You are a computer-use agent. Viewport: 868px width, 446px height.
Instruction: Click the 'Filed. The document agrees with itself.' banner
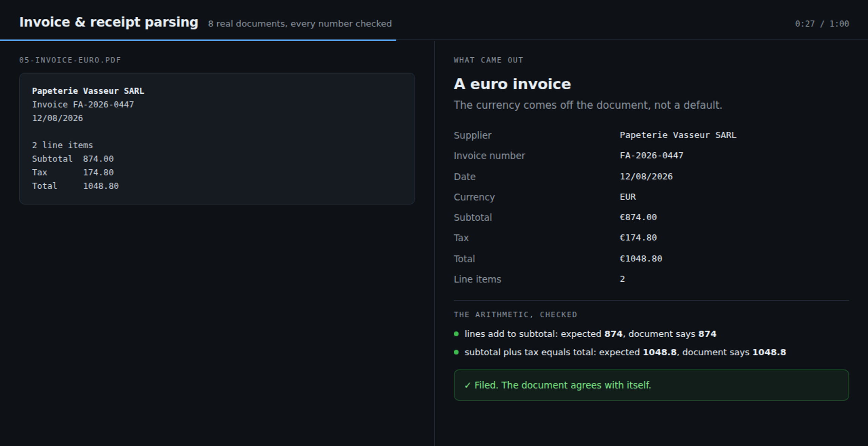pos(651,385)
